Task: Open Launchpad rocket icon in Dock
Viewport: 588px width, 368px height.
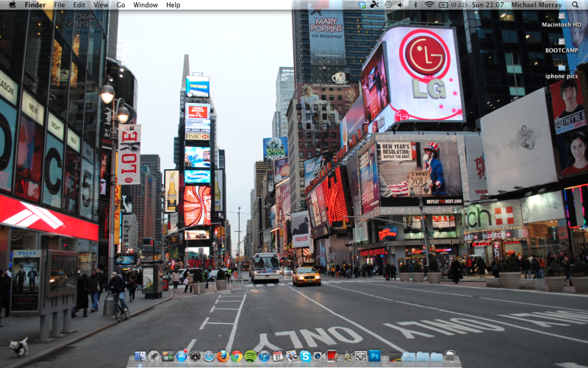Action: coord(154,355)
